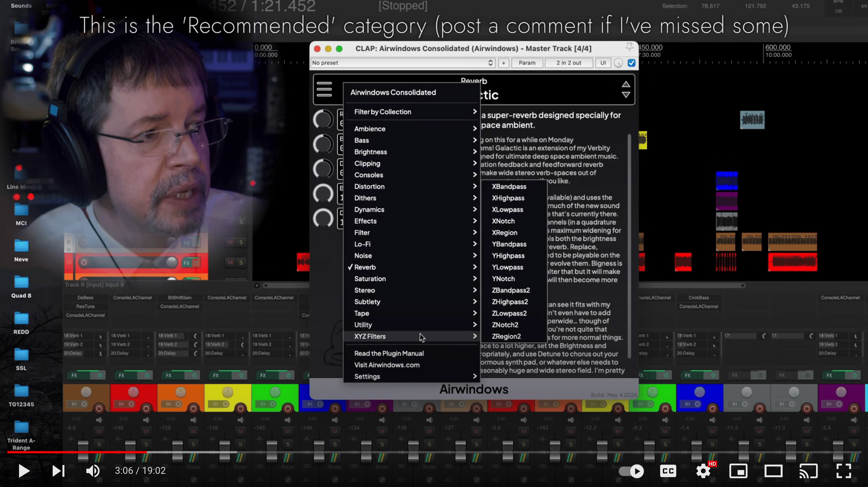Open the Reverb category menu item
The width and height of the screenshot is (868, 487).
412,267
